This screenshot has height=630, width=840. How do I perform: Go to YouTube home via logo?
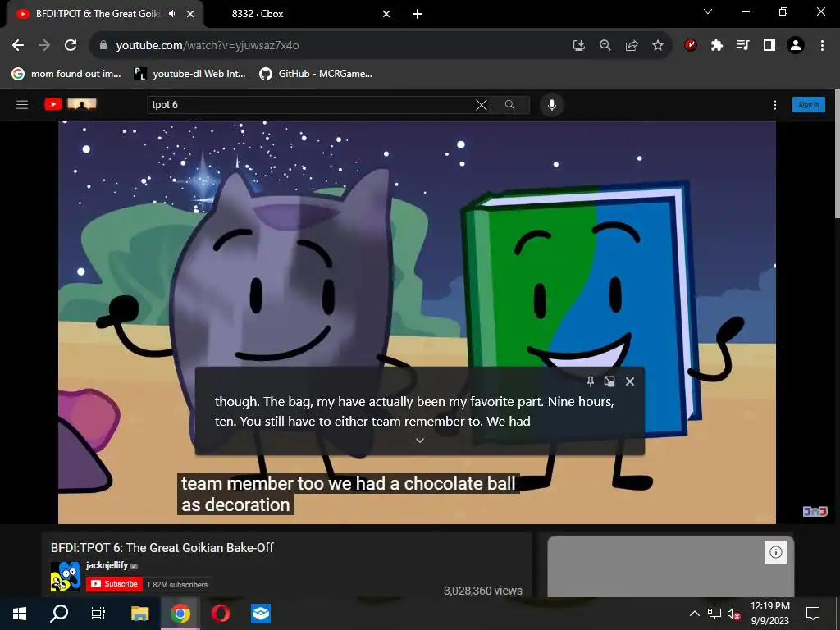(x=71, y=104)
